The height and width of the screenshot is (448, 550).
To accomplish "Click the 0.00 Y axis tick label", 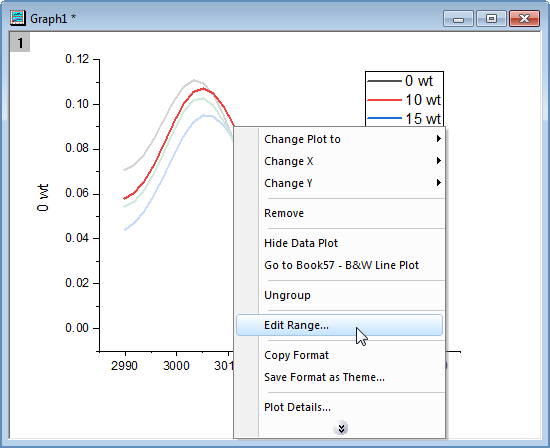I will point(77,328).
